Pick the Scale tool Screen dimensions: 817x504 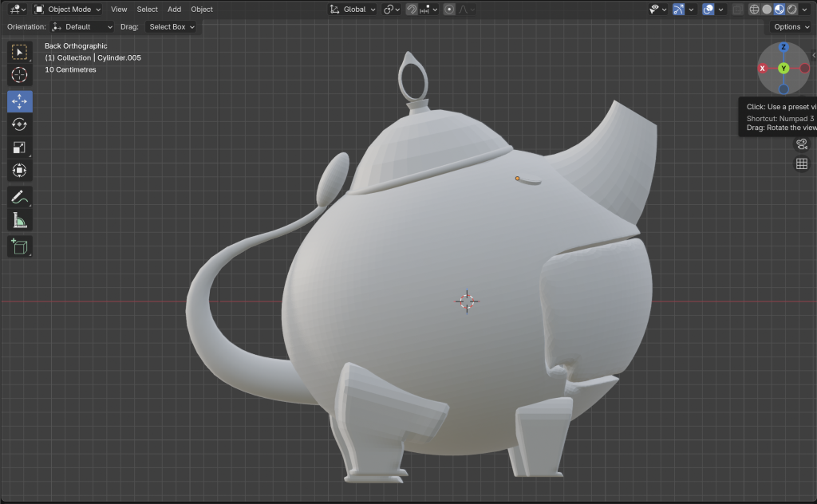point(20,148)
